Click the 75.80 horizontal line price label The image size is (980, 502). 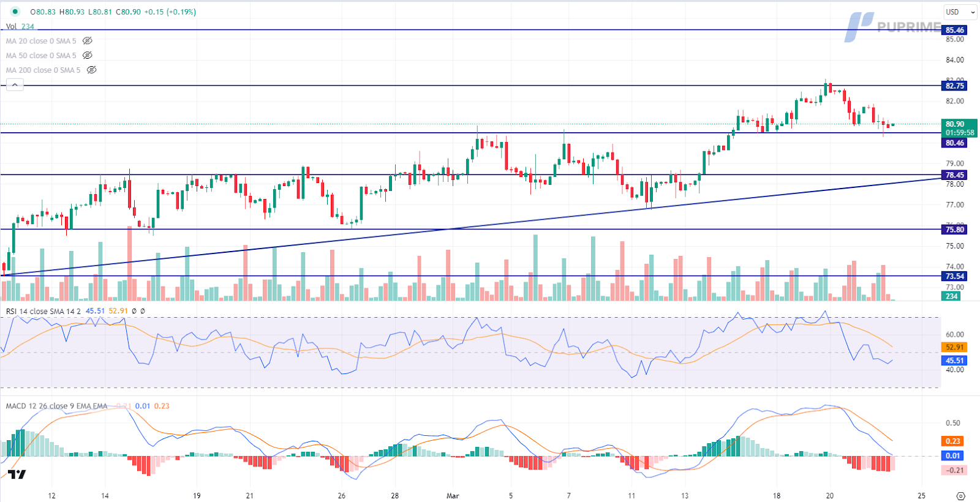pos(954,230)
